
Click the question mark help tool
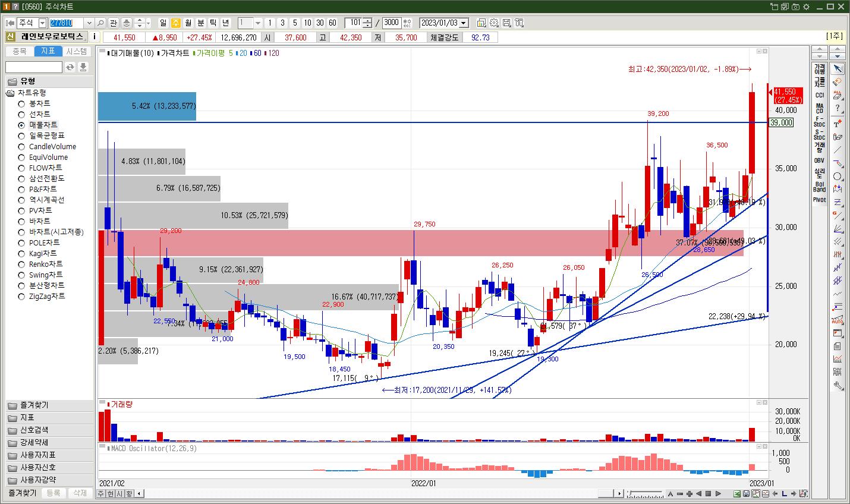pyautogui.click(x=838, y=108)
